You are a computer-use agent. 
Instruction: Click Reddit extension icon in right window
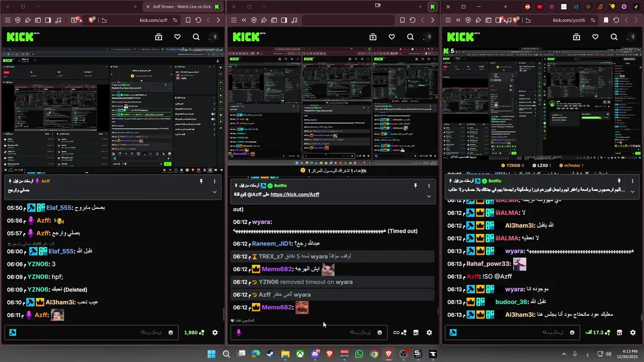527,7
